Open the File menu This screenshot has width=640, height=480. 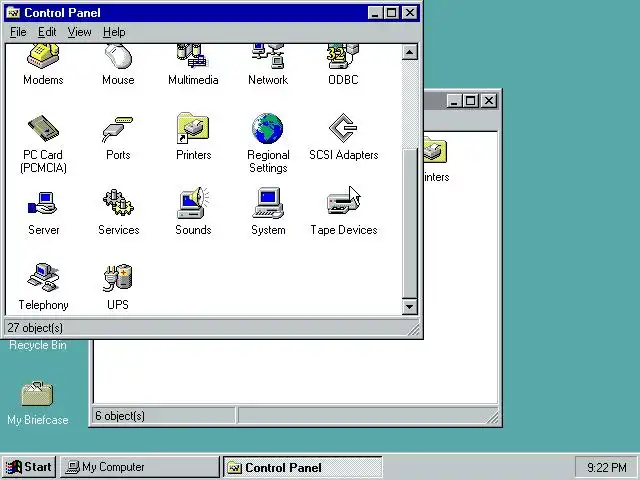18,32
